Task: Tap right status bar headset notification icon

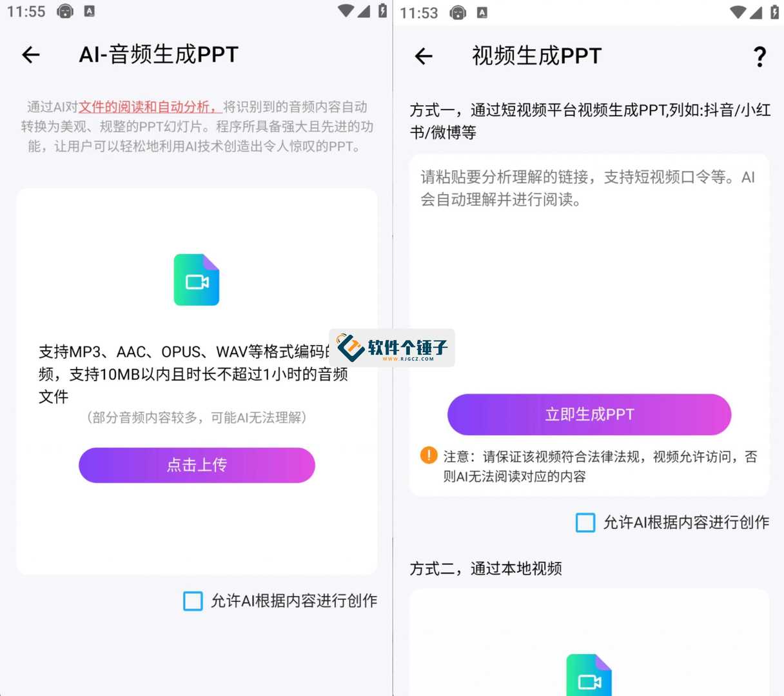Action: (x=458, y=12)
